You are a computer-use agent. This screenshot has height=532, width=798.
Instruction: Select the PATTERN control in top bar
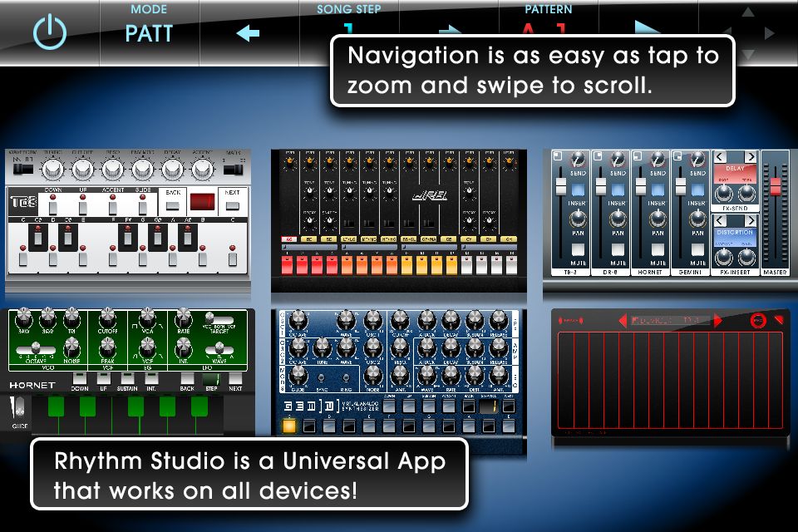point(548,20)
